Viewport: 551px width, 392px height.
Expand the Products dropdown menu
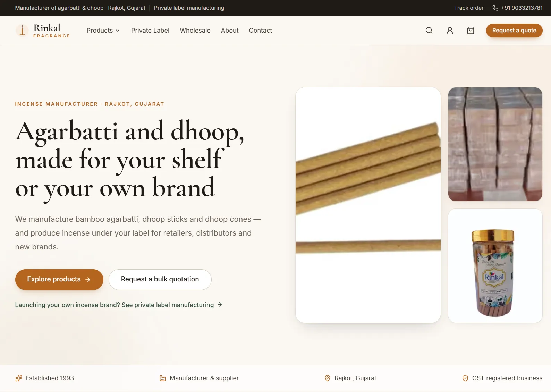[x=103, y=31]
